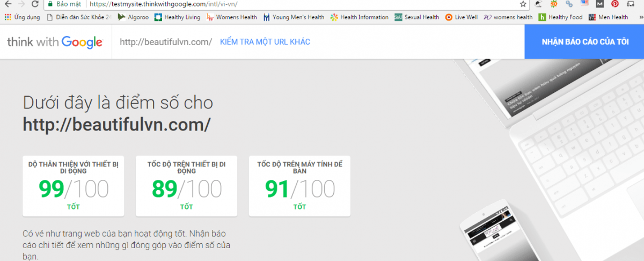Click the think with Google logo
This screenshot has width=644, height=261.
point(55,41)
